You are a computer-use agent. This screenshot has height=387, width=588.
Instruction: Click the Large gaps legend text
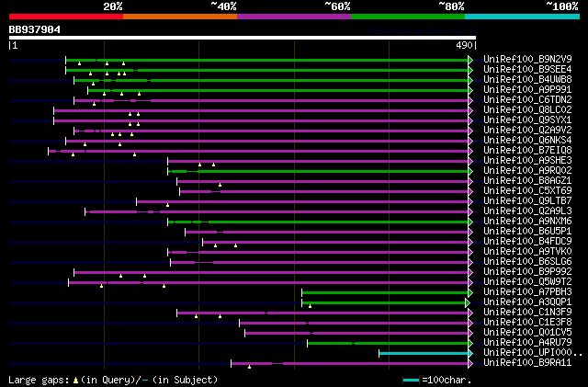point(40,380)
